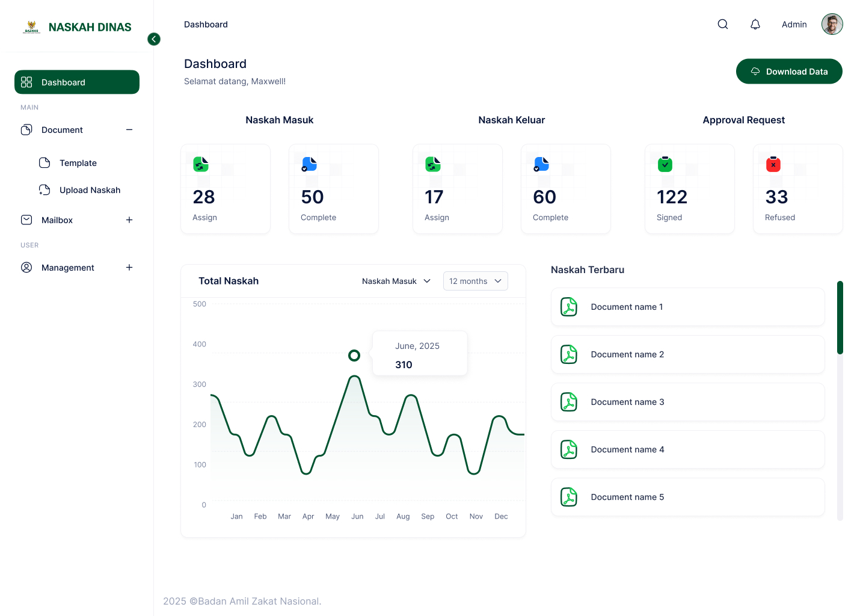This screenshot has width=866, height=616.
Task: Click the Download Data button
Action: [x=789, y=72]
